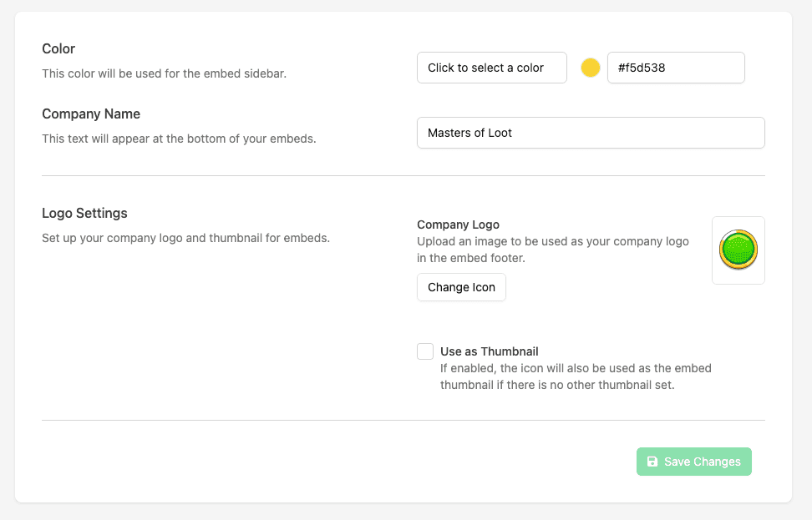This screenshot has height=520, width=812.
Task: Click the Company Name field "Masters of Loot"
Action: 590,133
